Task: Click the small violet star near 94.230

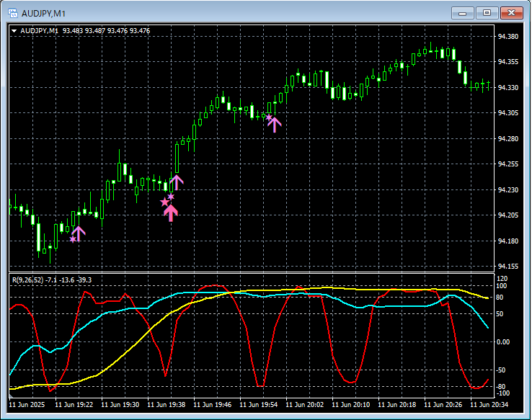Action: pos(171,197)
